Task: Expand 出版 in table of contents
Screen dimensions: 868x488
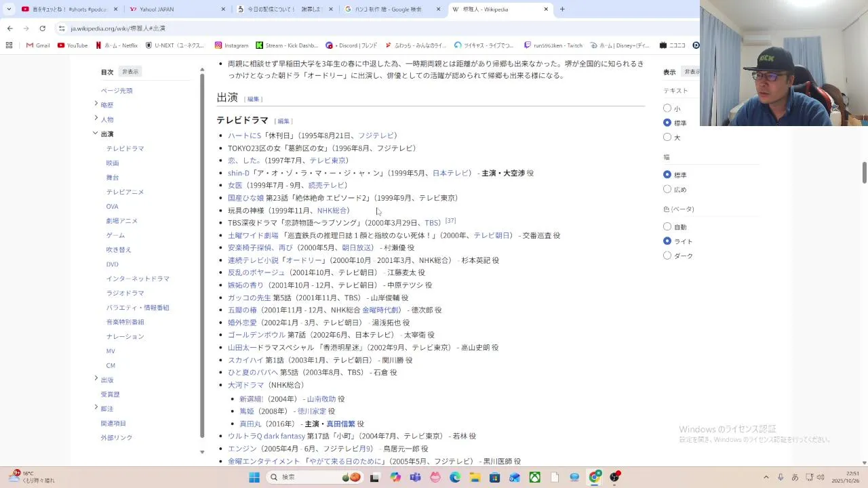Action: pyautogui.click(x=96, y=378)
